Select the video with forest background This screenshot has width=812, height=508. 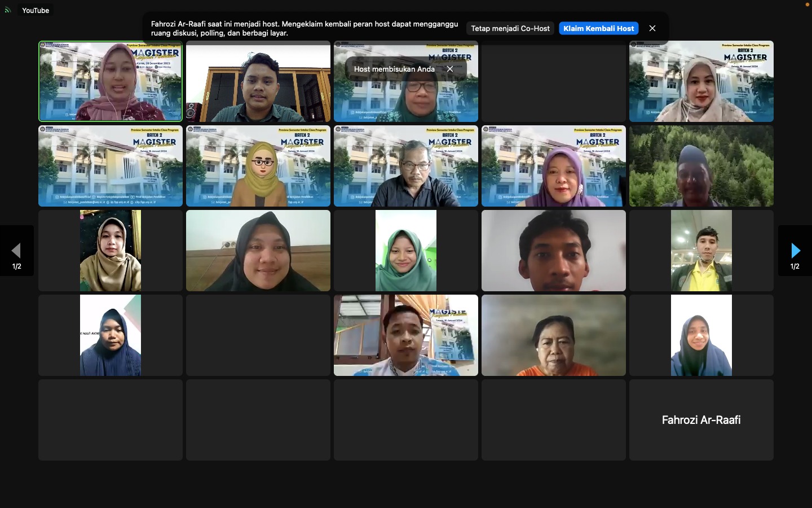[701, 166]
